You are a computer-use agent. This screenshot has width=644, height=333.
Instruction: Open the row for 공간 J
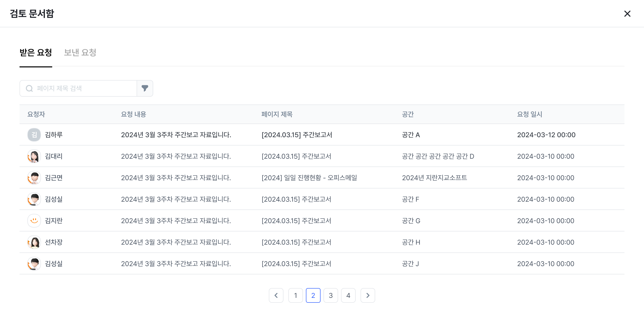click(x=410, y=264)
